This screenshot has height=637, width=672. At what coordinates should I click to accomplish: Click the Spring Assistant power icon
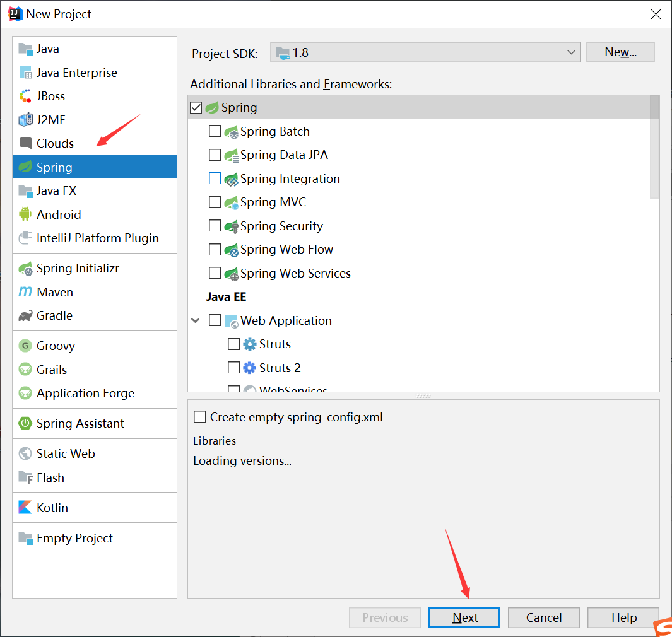26,423
